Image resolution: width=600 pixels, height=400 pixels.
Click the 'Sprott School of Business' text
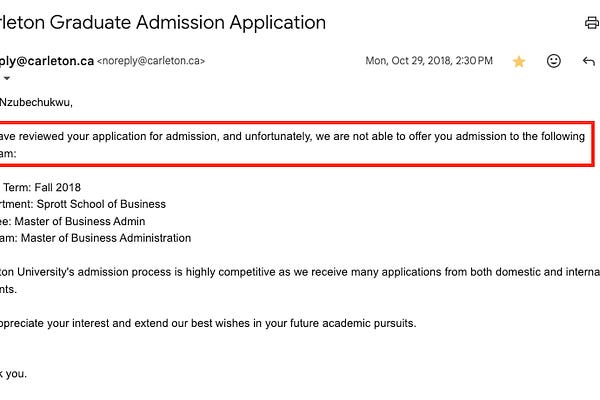coord(106,204)
